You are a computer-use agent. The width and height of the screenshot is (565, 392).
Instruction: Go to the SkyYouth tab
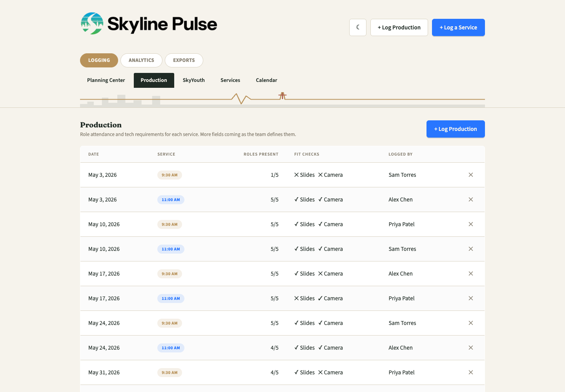(194, 80)
